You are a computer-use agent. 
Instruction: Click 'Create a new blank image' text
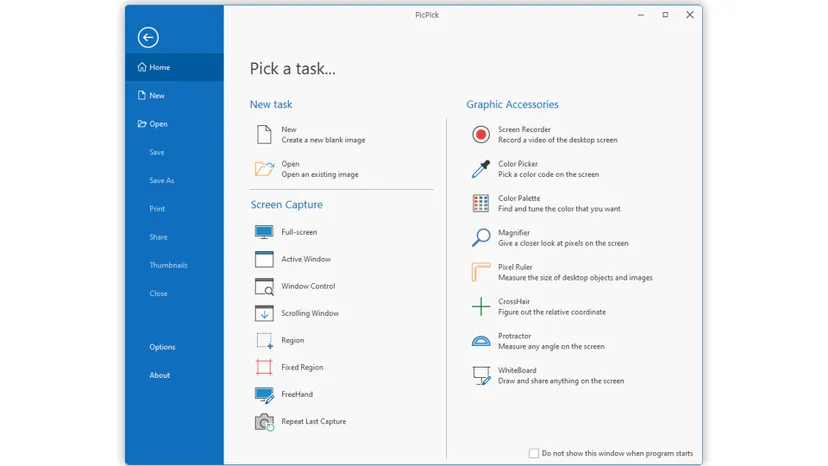click(x=323, y=140)
